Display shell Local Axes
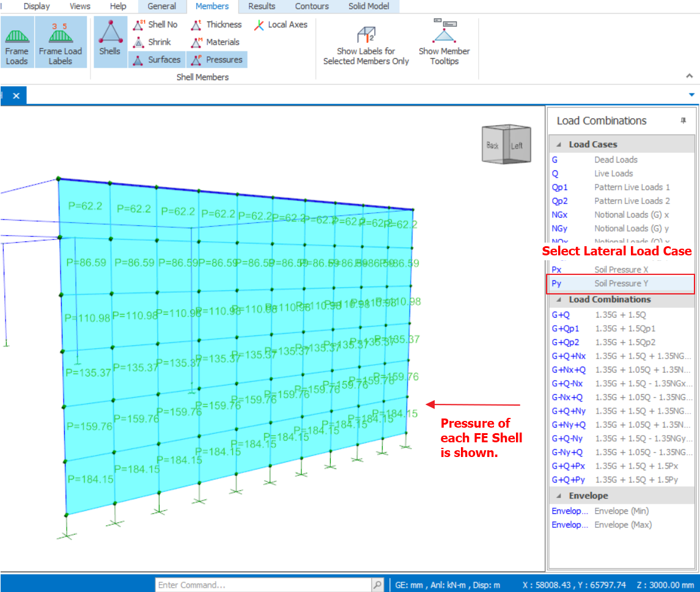The height and width of the screenshot is (592, 700). click(x=281, y=24)
